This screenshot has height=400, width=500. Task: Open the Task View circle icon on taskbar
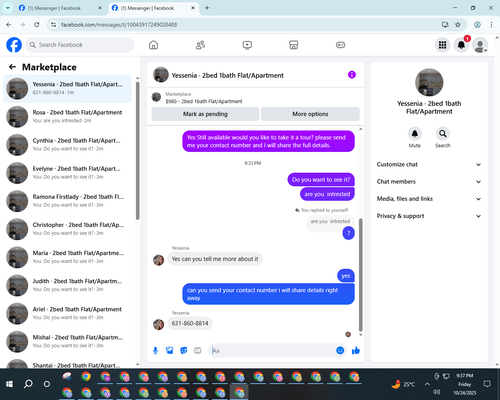coord(47,384)
